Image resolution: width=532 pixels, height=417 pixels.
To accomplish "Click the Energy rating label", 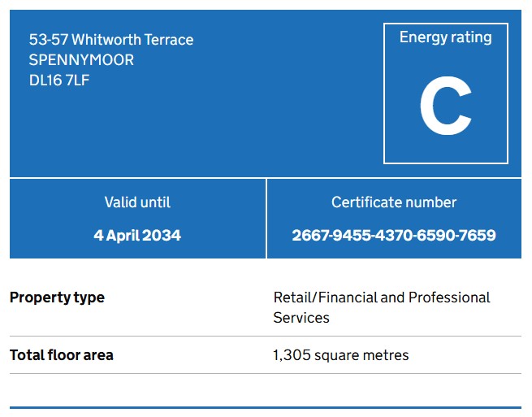I will tap(445, 37).
